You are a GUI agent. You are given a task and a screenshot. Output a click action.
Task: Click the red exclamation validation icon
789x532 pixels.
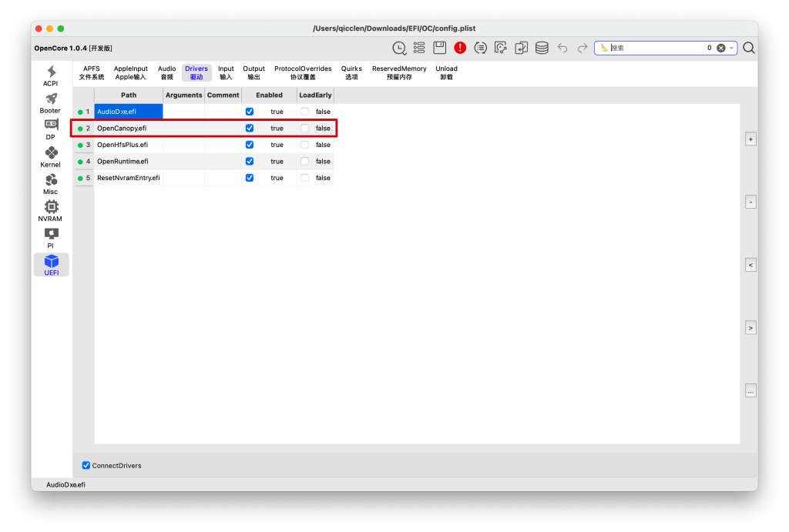click(460, 48)
